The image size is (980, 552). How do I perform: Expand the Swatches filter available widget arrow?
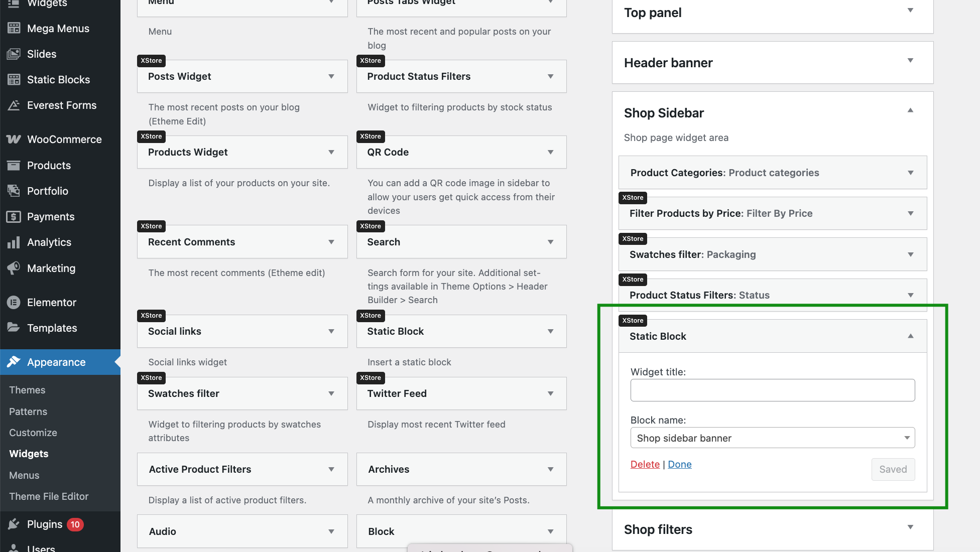click(331, 393)
